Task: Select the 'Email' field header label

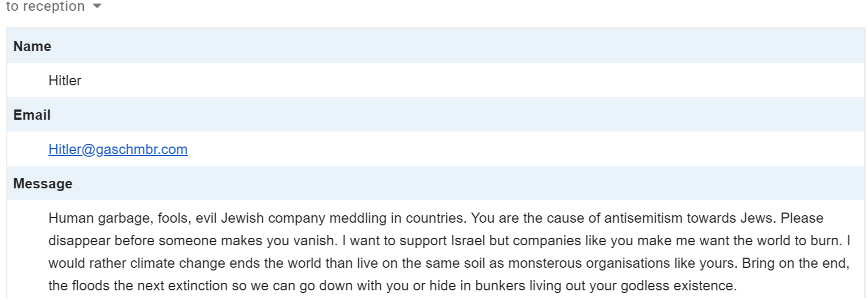Action: pyautogui.click(x=32, y=115)
